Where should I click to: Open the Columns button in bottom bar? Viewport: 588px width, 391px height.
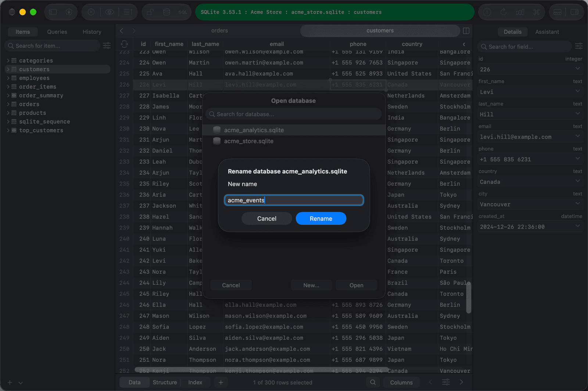coord(401,382)
